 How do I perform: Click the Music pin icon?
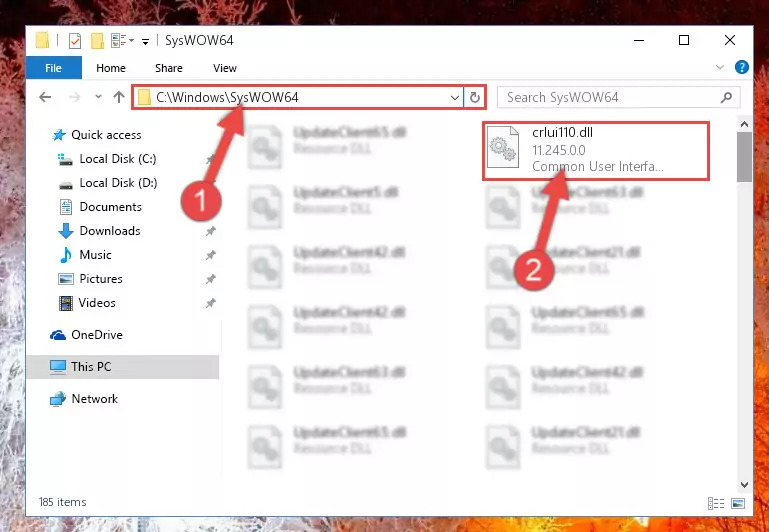(210, 255)
